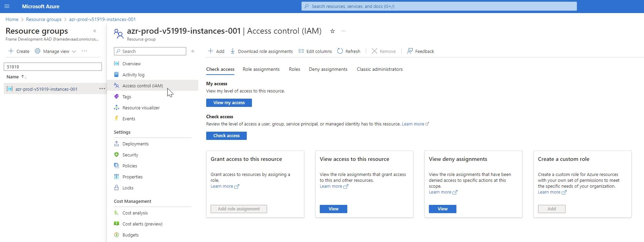Click the View my access button
This screenshot has width=644, height=242.
click(229, 103)
